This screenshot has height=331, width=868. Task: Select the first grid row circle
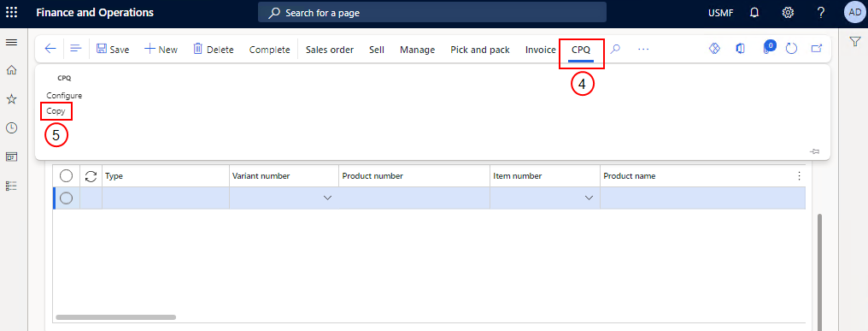[x=66, y=198]
